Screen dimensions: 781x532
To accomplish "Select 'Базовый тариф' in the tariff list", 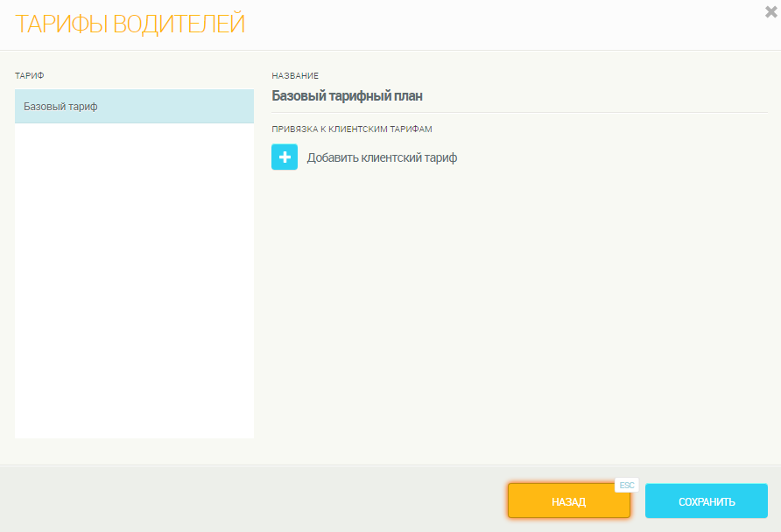I will [60, 107].
